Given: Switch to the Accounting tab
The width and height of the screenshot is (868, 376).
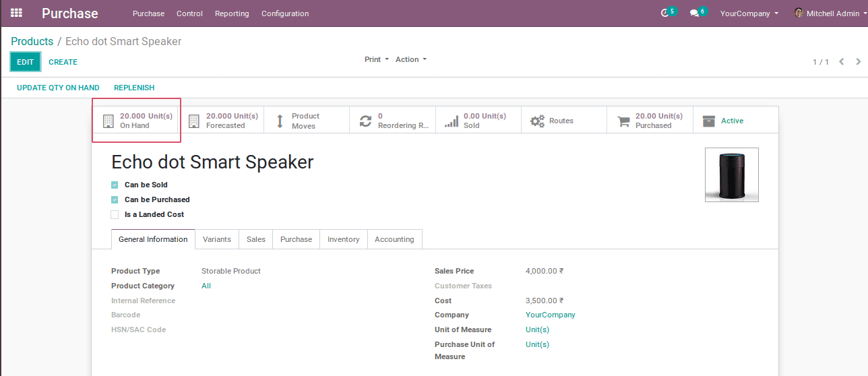Looking at the screenshot, I should (x=394, y=239).
